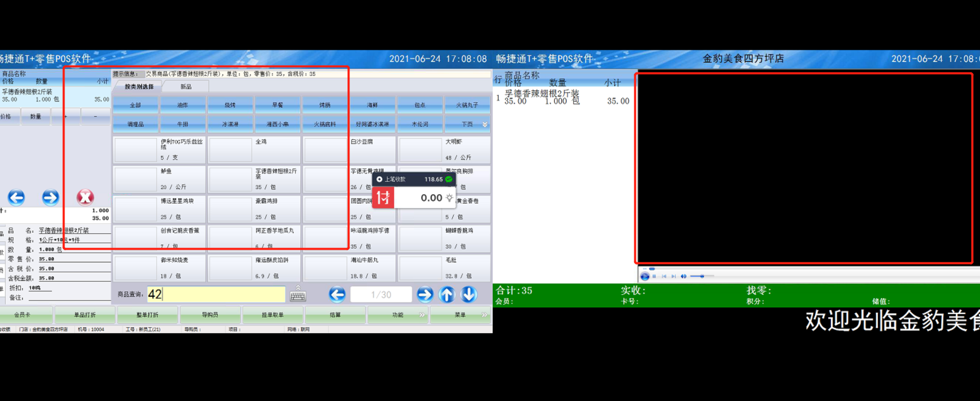Click the red X delete item icon
This screenshot has height=401, width=980.
pos(85,197)
